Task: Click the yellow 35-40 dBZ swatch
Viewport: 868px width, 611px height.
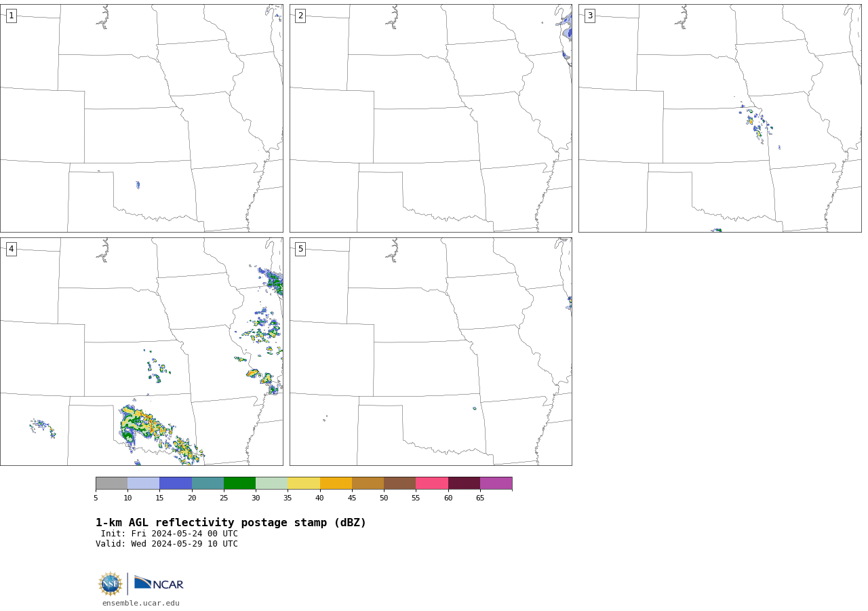Action: pos(304,484)
